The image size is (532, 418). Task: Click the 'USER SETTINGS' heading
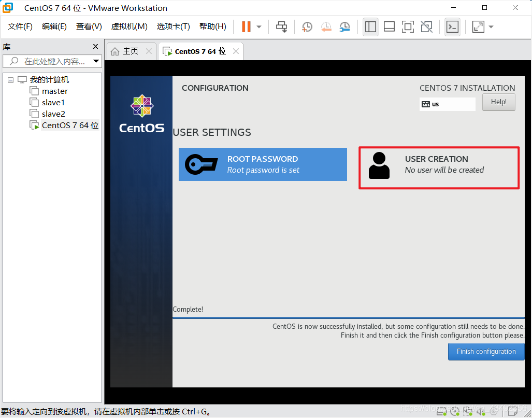[x=212, y=132]
